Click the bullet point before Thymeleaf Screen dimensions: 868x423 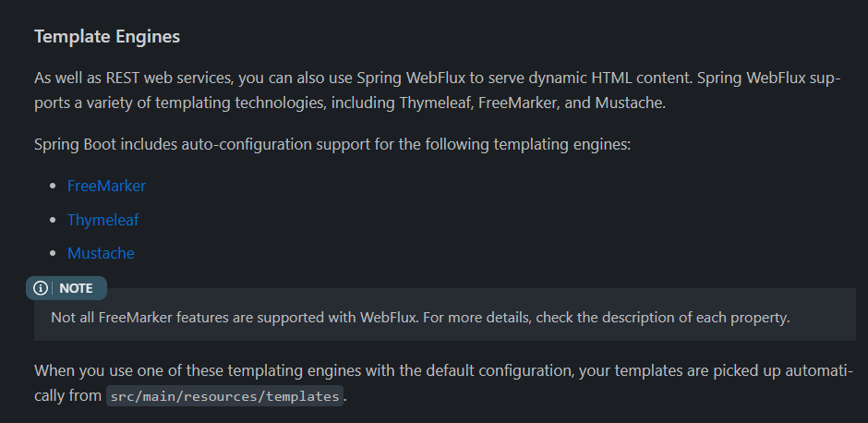52,221
